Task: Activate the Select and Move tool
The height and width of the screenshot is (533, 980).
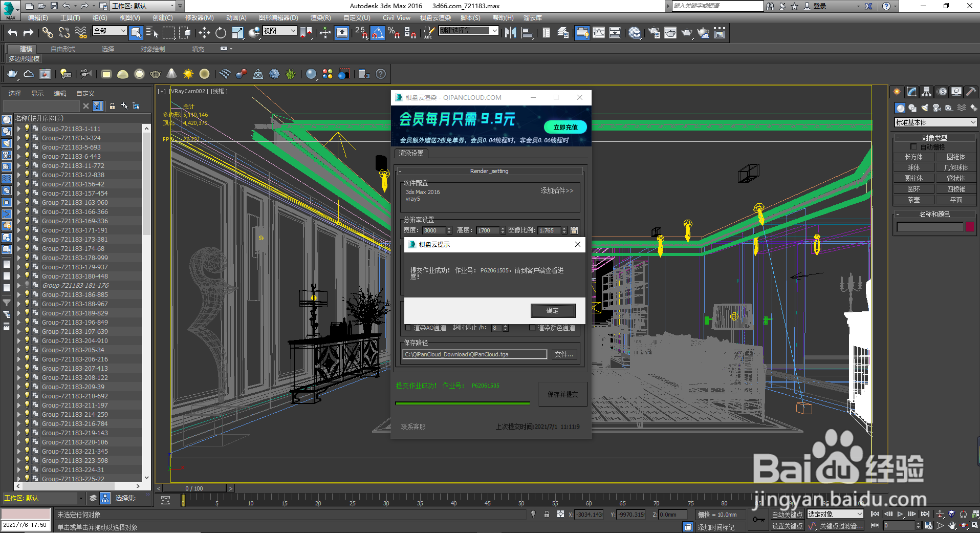Action: click(x=204, y=33)
